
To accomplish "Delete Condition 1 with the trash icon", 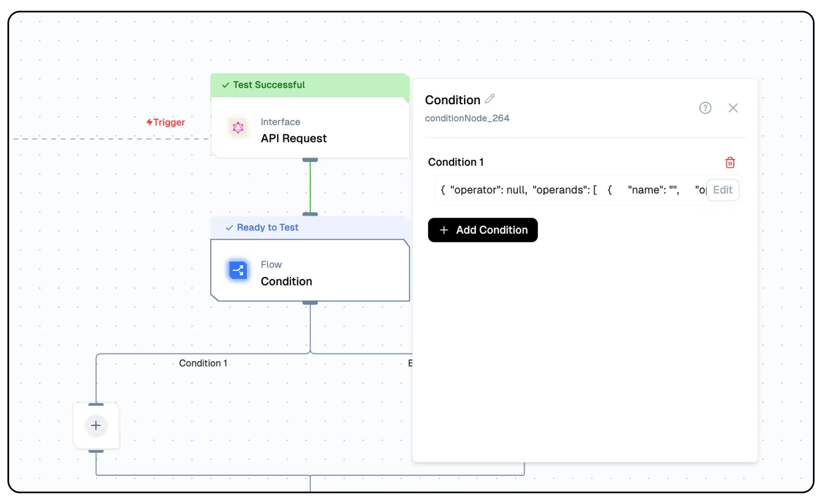I will coord(730,163).
